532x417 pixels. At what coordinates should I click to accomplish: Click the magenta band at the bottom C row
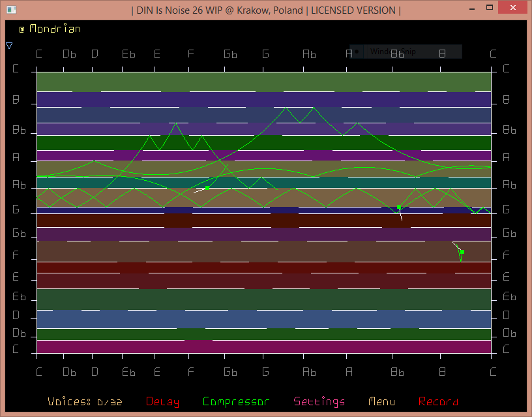[263, 347]
